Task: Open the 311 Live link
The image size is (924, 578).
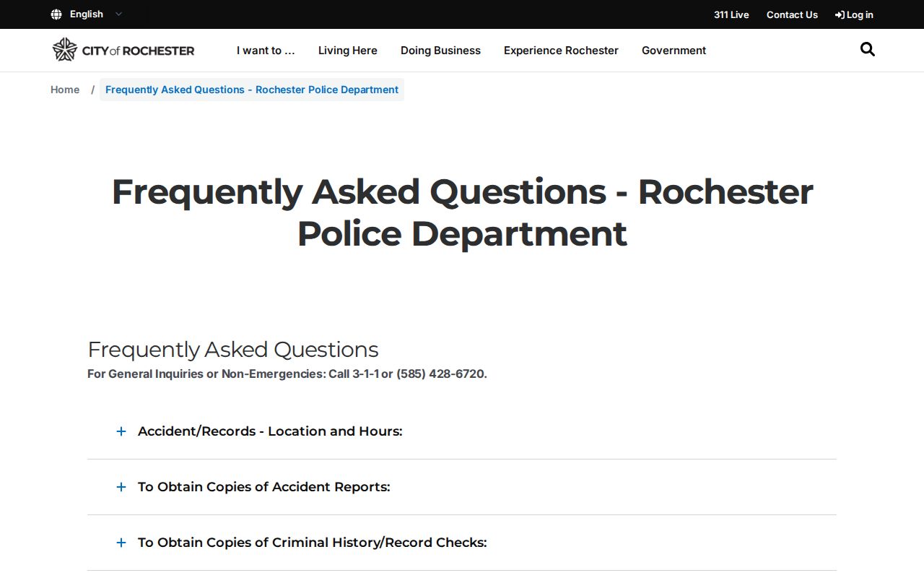Action: tap(731, 14)
